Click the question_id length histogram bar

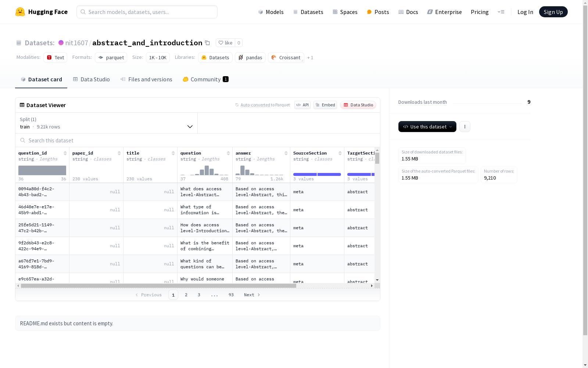pos(42,170)
